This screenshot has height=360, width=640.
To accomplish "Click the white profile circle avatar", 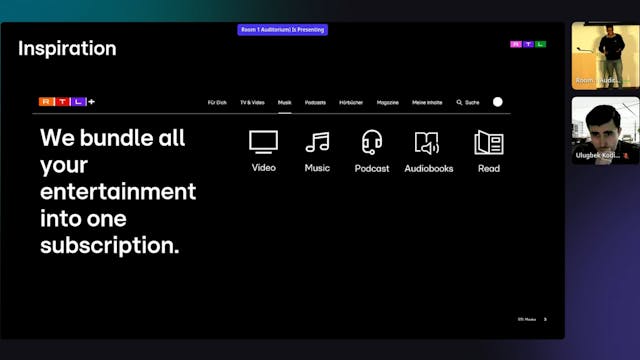I will 498,102.
